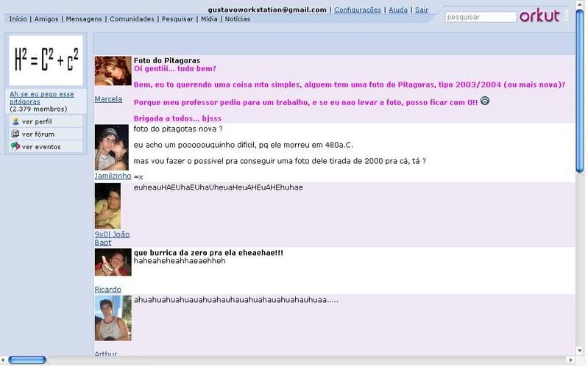
Task: Open Amigos menu item
Action: point(46,19)
